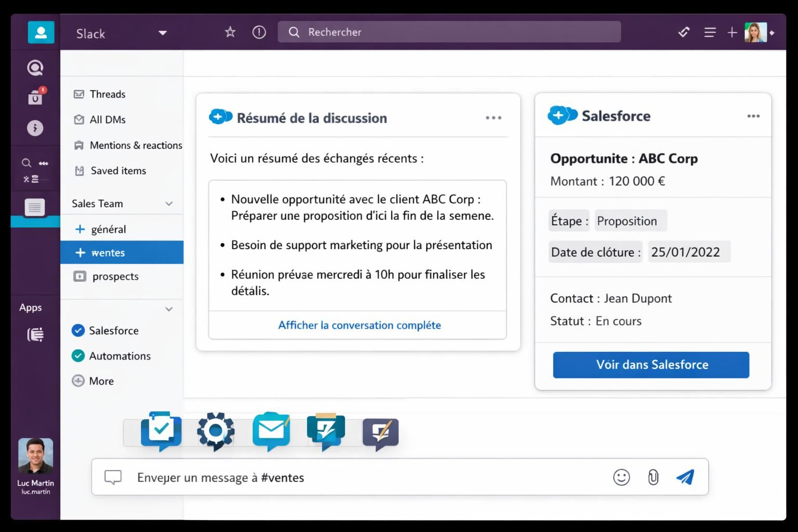Open the emoji smiley picker
The width and height of the screenshot is (798, 532).
pyautogui.click(x=621, y=477)
